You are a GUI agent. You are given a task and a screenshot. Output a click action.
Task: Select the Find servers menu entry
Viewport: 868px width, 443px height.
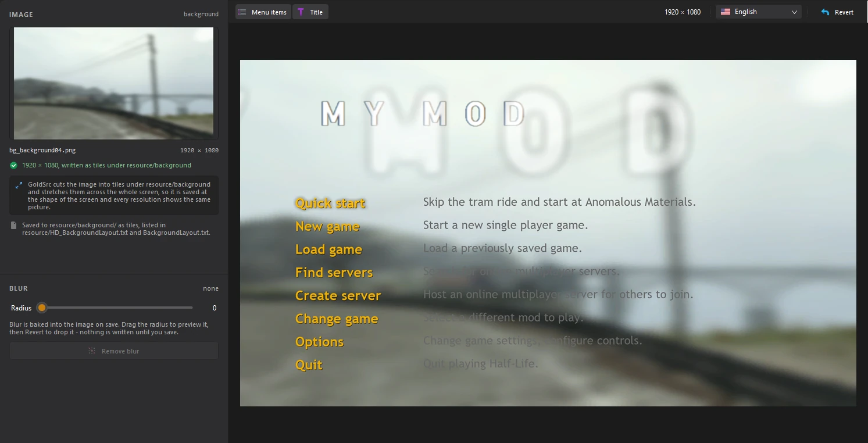334,272
